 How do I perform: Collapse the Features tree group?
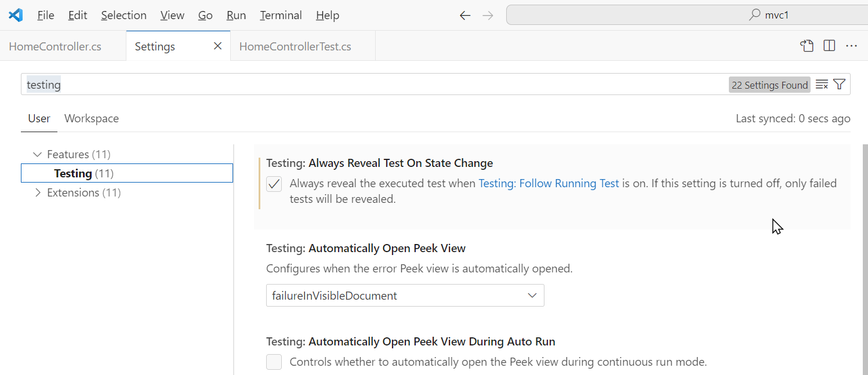38,155
